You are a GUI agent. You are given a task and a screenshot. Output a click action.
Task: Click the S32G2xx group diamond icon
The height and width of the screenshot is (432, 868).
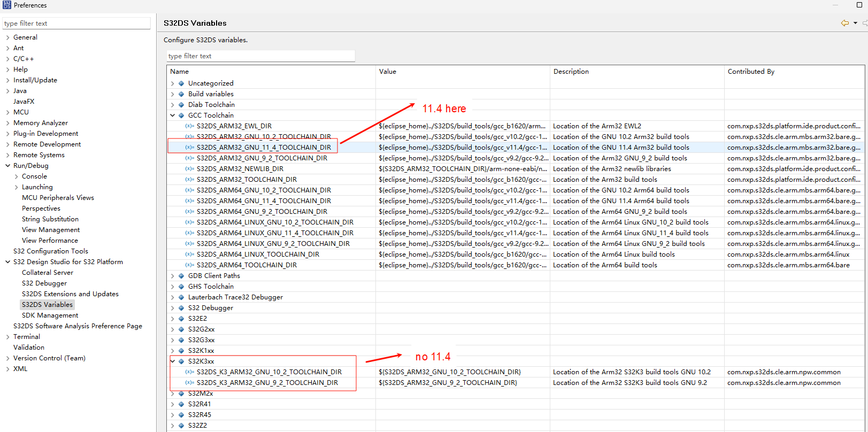[x=181, y=329]
